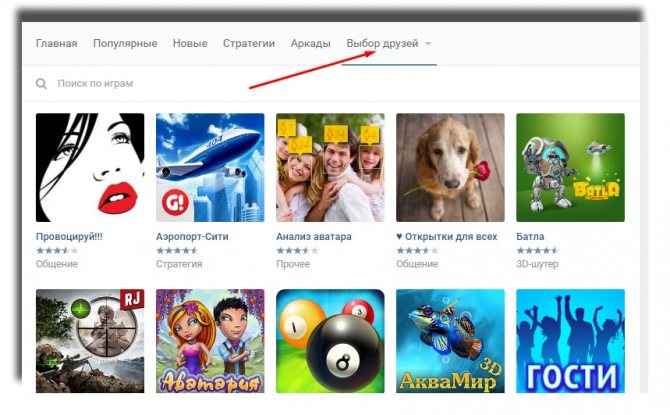670x415 pixels.
Task: Launch the Батла robot game icon
Action: coord(570,167)
